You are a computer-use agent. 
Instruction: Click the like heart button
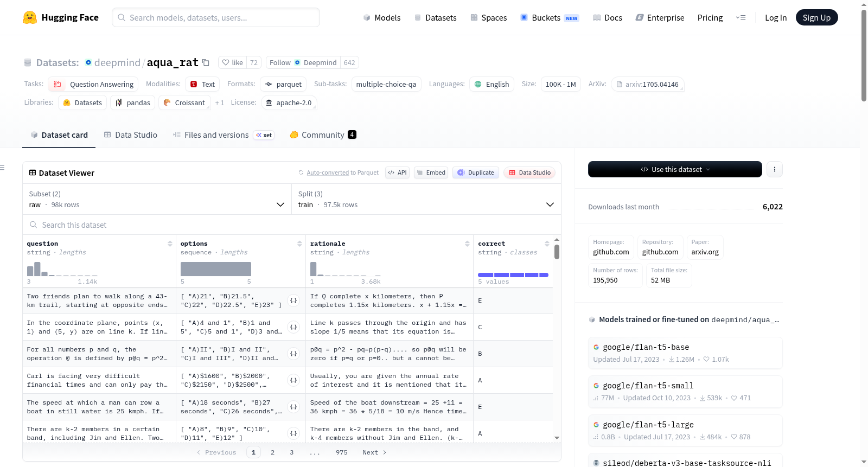tap(232, 62)
